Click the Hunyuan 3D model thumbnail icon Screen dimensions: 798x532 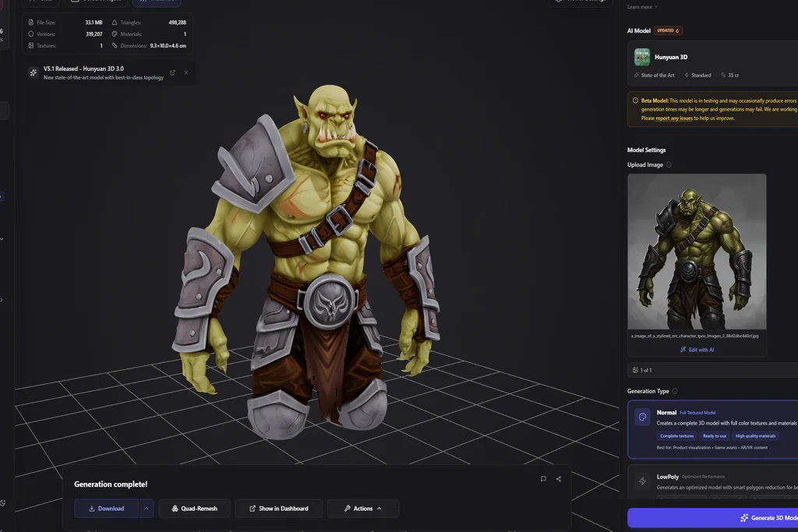coord(642,57)
